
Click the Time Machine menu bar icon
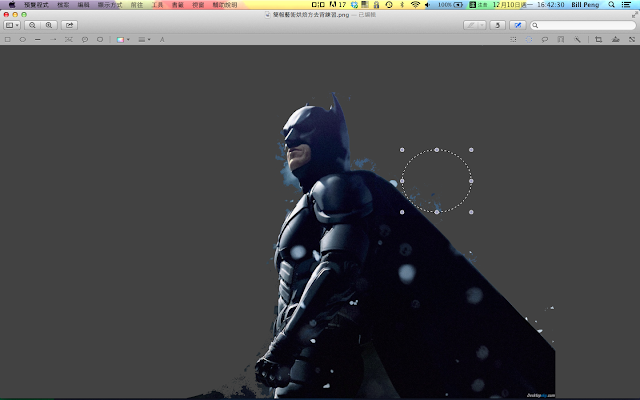coord(389,4)
